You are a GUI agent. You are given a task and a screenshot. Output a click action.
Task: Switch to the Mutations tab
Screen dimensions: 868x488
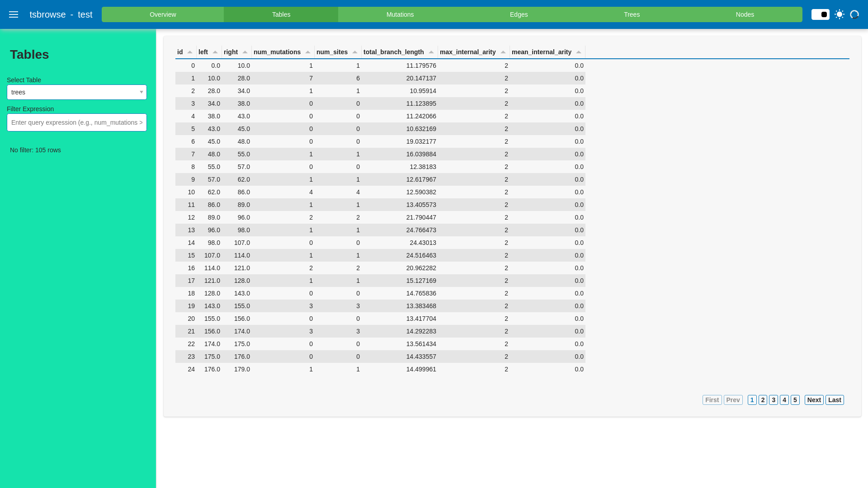coord(400,14)
